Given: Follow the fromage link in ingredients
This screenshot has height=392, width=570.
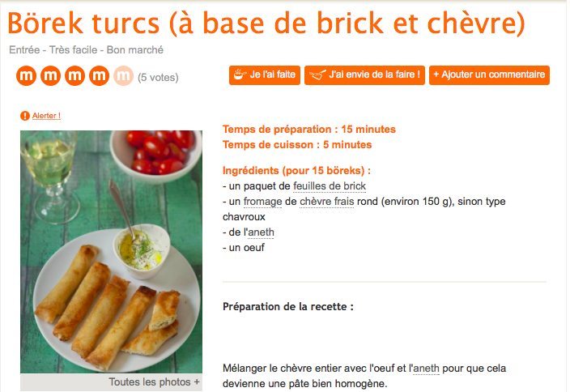Looking at the screenshot, I should click(262, 202).
